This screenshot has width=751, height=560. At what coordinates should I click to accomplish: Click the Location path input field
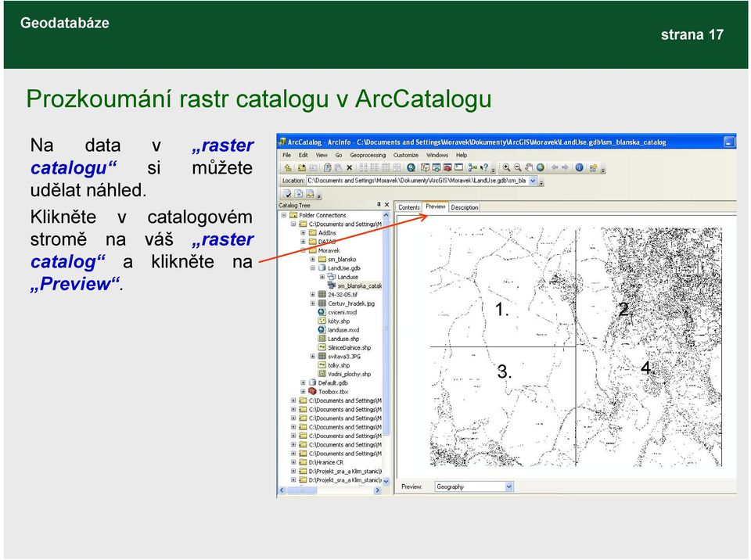(417, 181)
